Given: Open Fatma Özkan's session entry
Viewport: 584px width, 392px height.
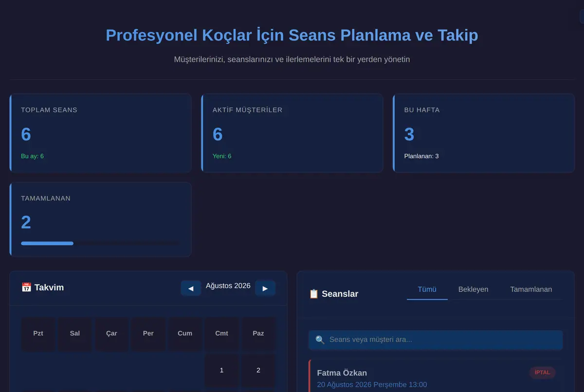Looking at the screenshot, I should 436,376.
